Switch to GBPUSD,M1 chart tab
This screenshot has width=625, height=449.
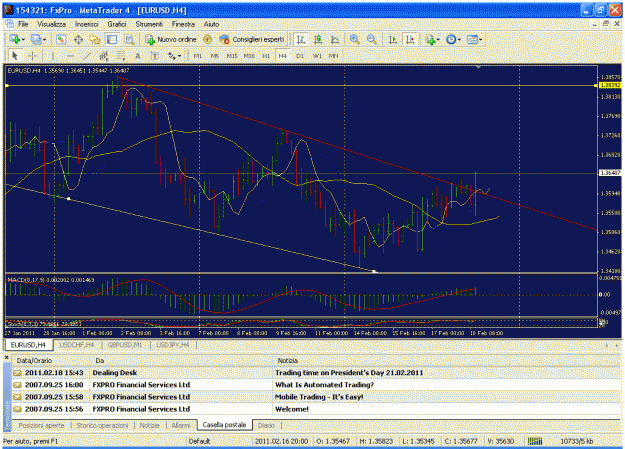[x=125, y=345]
